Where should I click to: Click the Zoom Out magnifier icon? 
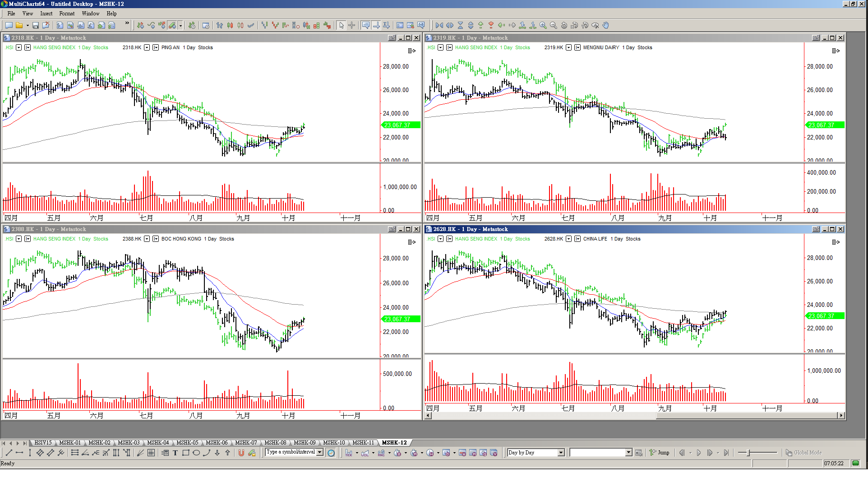tap(554, 25)
